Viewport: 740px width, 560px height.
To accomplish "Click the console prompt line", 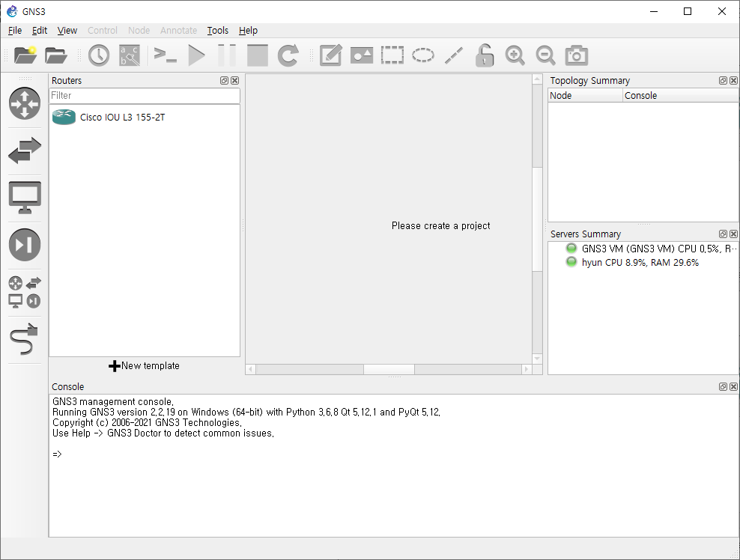I will click(x=57, y=454).
